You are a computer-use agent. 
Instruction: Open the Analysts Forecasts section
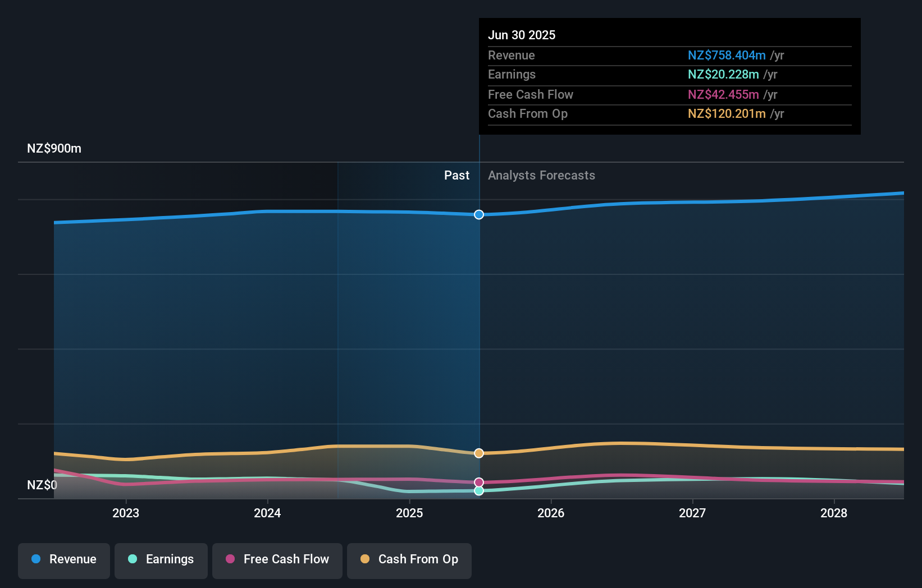pyautogui.click(x=541, y=175)
